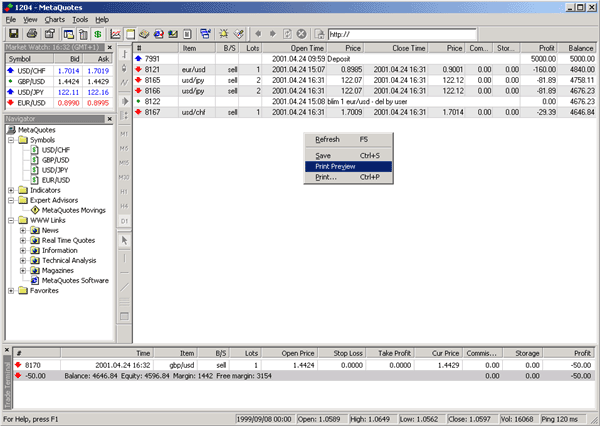Image resolution: width=600 pixels, height=426 pixels.
Task: Select the bar chart type icon
Action: tap(124, 54)
